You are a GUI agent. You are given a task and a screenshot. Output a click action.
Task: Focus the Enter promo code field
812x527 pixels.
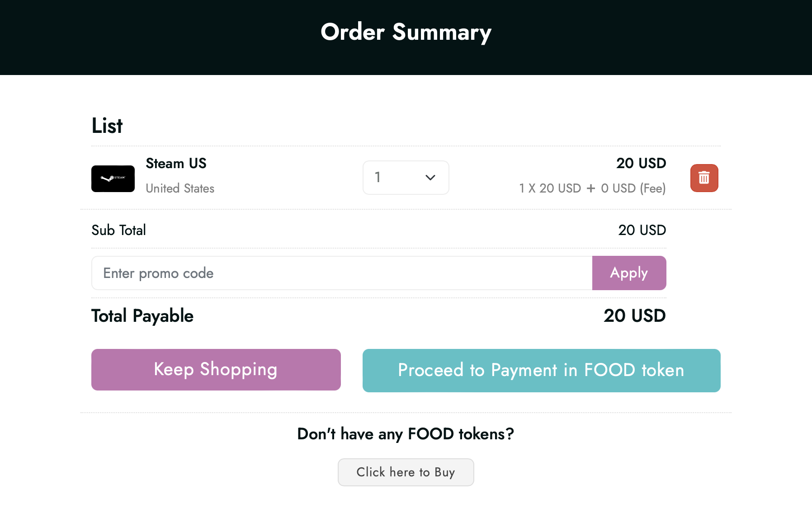pos(342,273)
